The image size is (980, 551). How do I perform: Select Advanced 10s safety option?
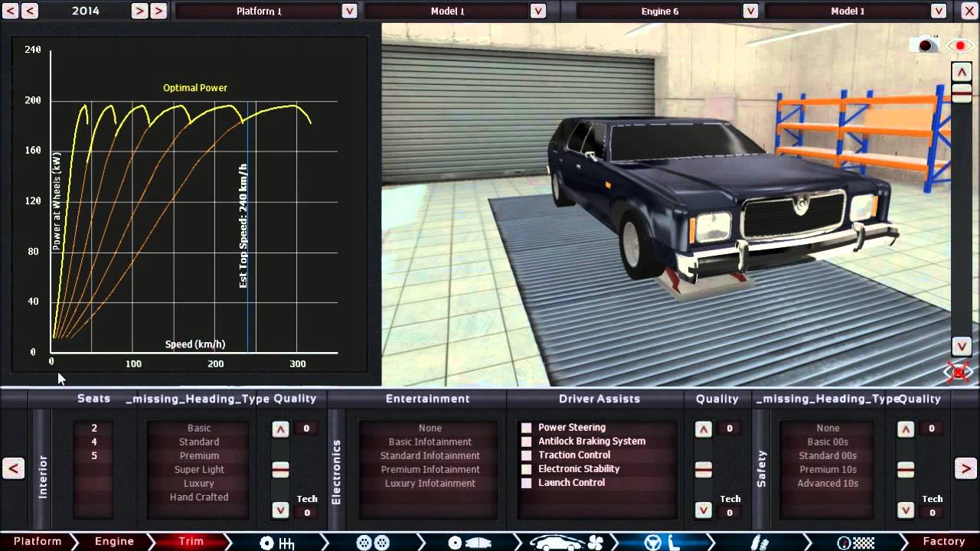[828, 484]
